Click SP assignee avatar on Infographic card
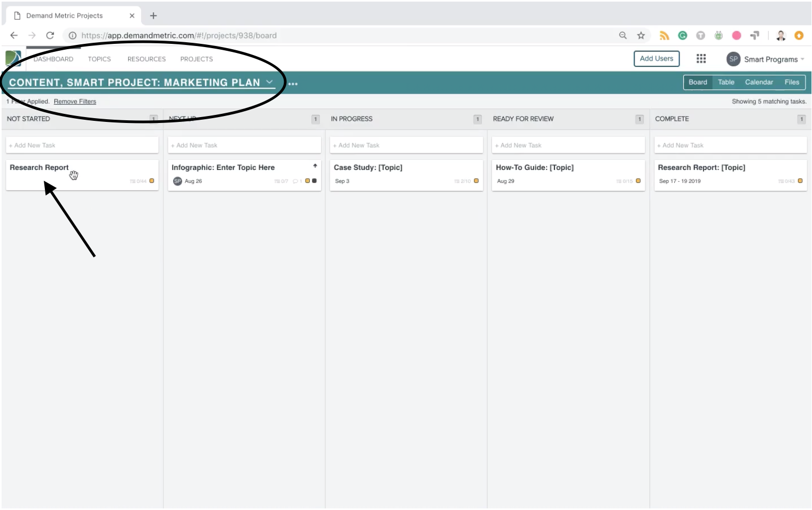This screenshot has height=510, width=812. pos(178,181)
